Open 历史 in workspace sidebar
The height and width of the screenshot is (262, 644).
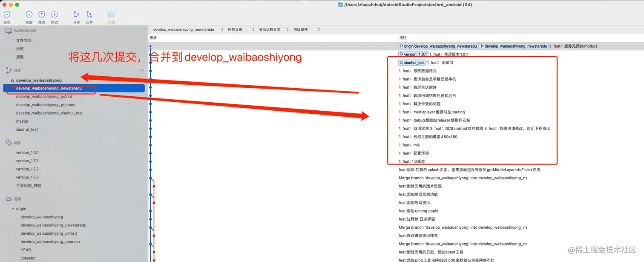(20, 49)
